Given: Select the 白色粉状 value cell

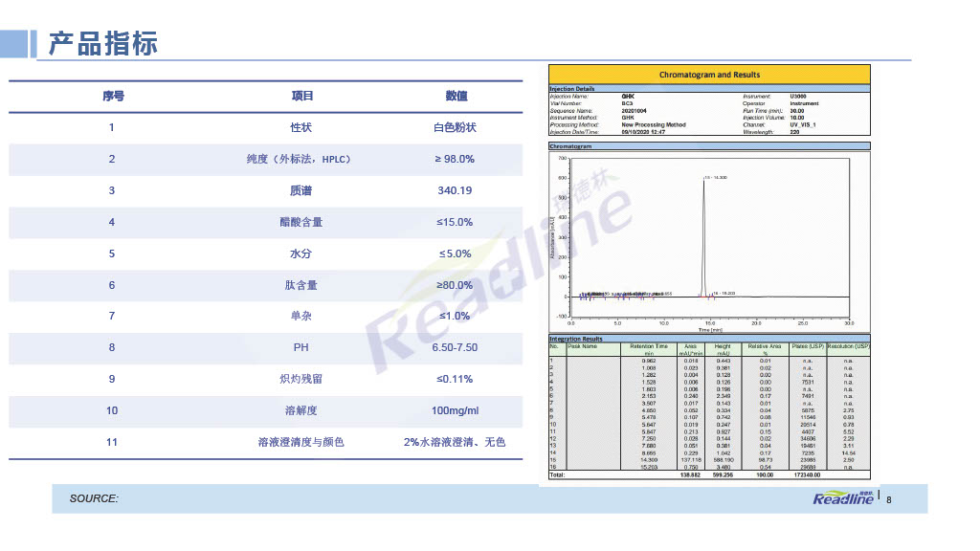Looking at the screenshot, I should point(455,127).
